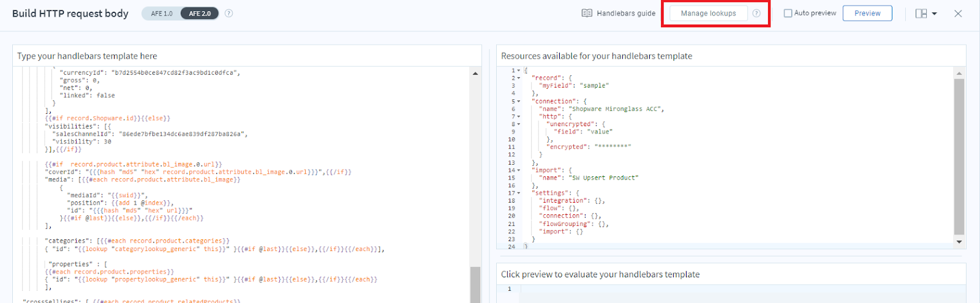
Task: Click the panel layout icon
Action: pos(921,13)
